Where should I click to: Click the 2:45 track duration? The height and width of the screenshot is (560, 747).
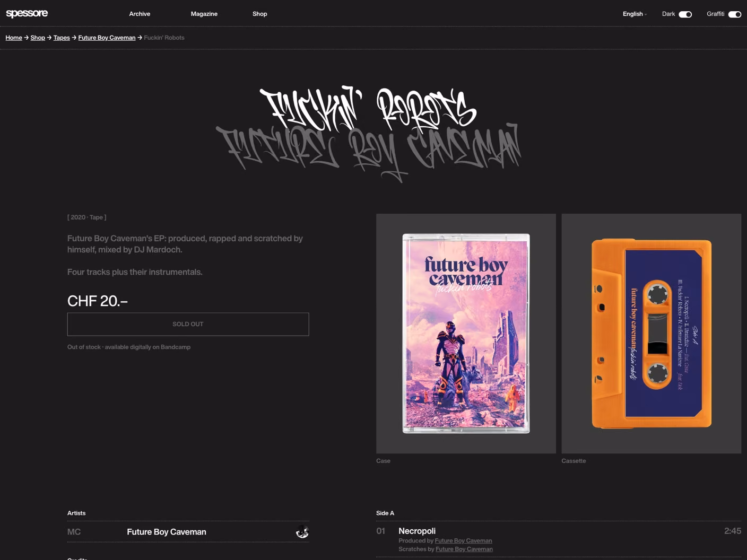click(x=732, y=531)
